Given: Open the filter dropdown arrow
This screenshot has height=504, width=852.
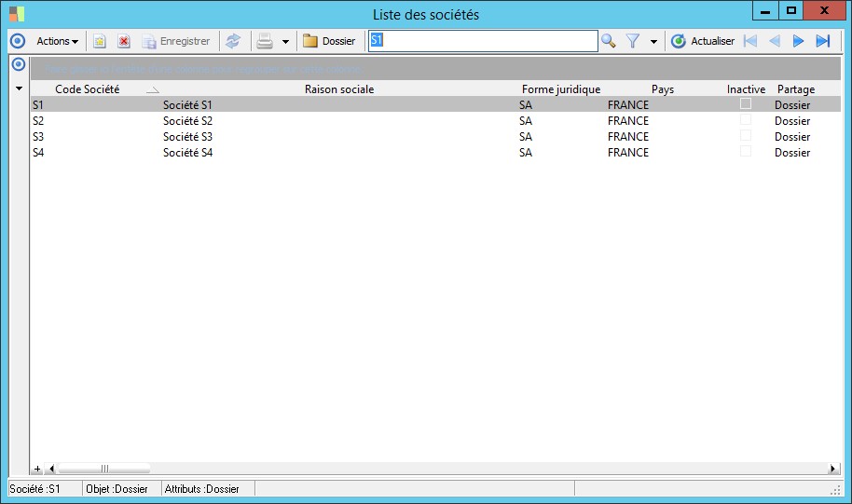Looking at the screenshot, I should [653, 41].
